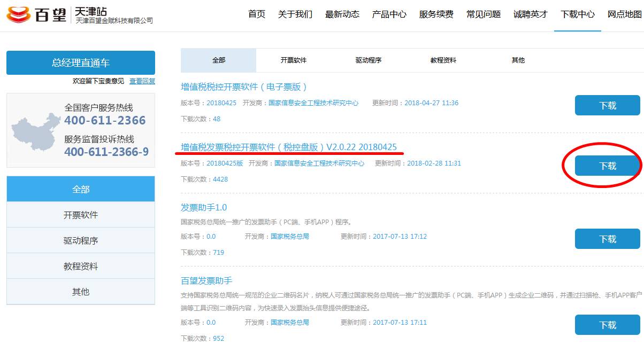This screenshot has width=644, height=352.
Task: Select 教程资料 in the left sidebar
Action: tap(81, 266)
